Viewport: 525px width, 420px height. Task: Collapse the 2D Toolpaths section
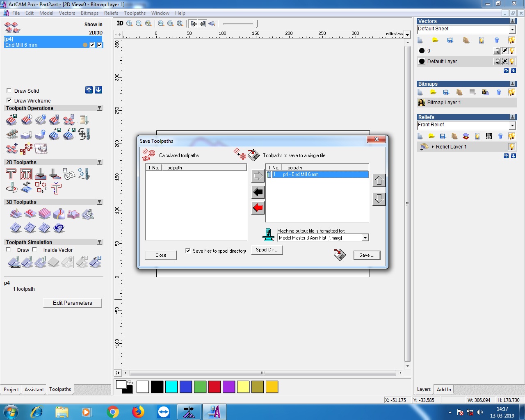pos(99,162)
